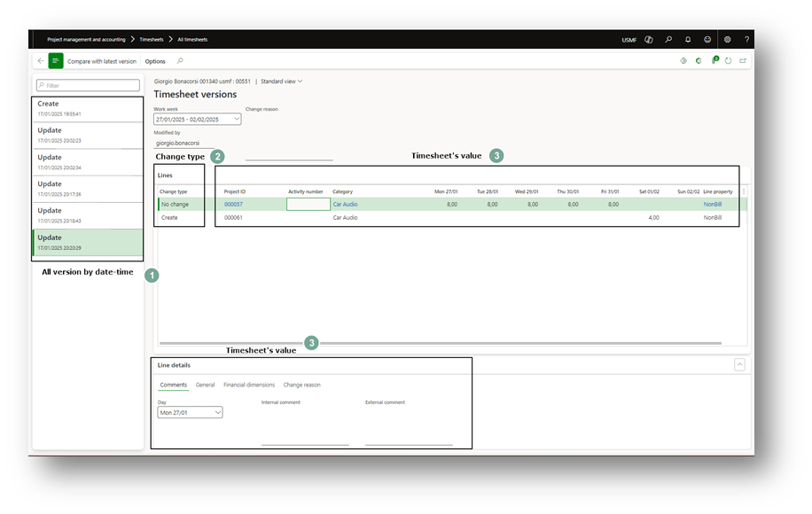Viewport: 812px width, 514px height.
Task: Open the notifications bell
Action: click(x=688, y=40)
